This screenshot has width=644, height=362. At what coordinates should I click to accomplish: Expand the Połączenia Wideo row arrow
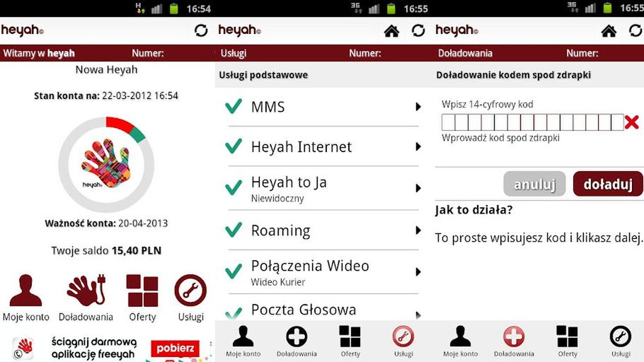tap(418, 271)
